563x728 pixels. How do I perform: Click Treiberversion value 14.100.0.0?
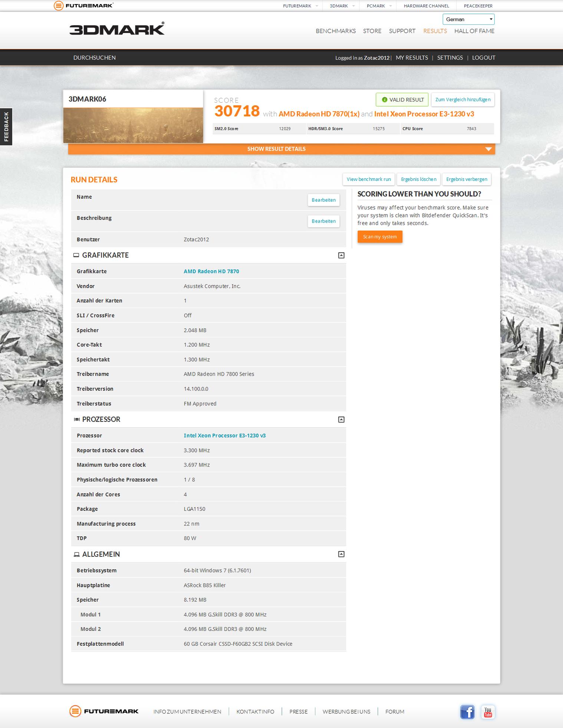(196, 389)
